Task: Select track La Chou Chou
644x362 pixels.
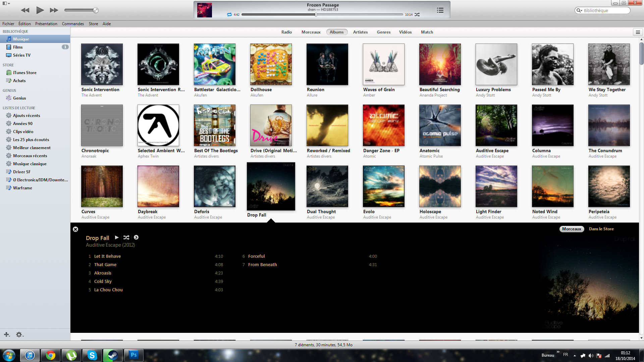Action: click(x=155, y=290)
